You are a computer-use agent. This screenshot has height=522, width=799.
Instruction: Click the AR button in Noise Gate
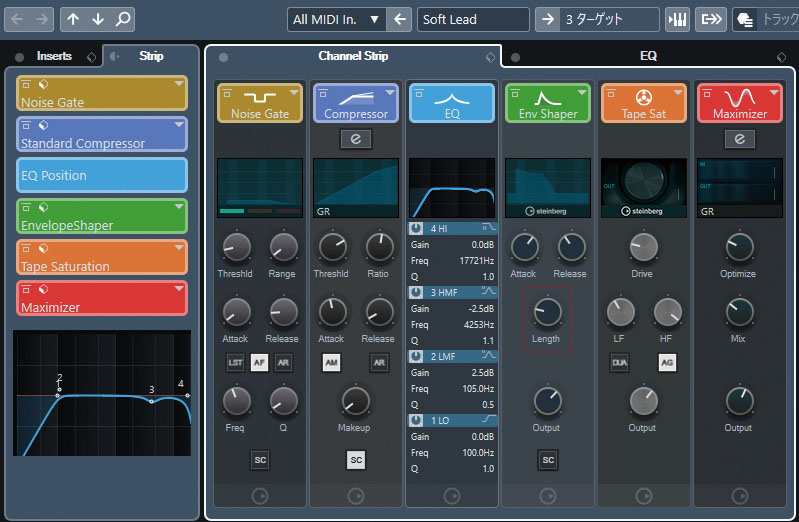(x=283, y=362)
